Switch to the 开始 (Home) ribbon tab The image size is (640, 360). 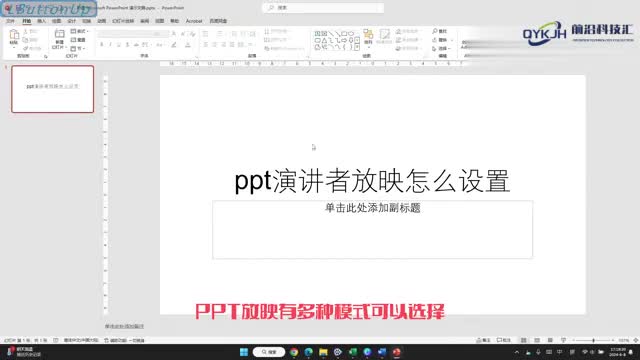pos(27,21)
